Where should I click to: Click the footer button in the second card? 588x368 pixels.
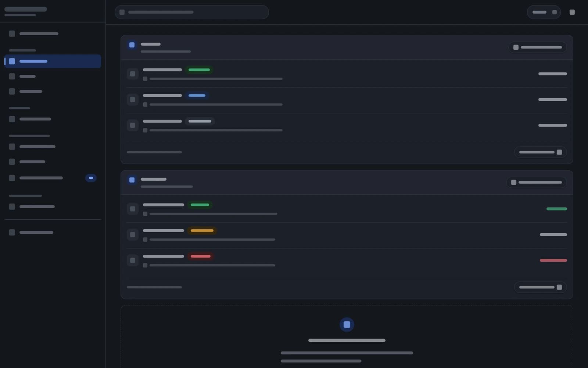tap(540, 287)
